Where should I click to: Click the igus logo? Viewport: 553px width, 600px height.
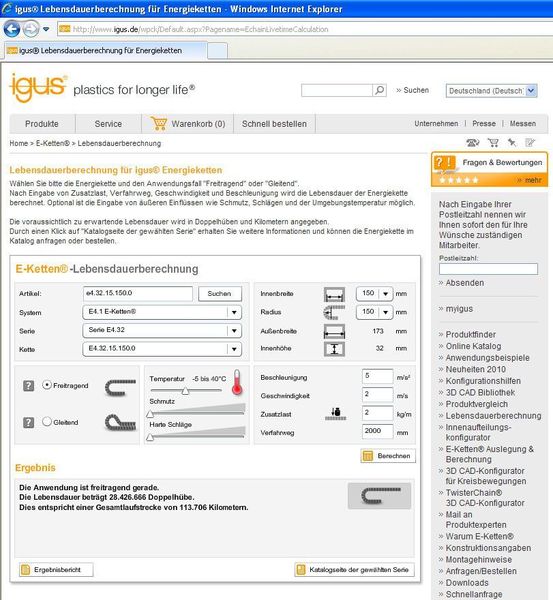pyautogui.click(x=38, y=88)
